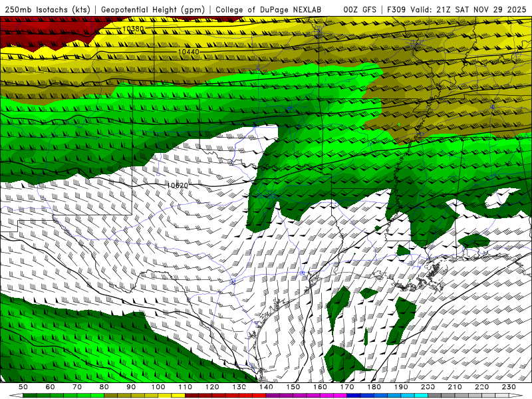Click the 60 value on color scale
This screenshot has width=532, height=399.
tap(51, 387)
